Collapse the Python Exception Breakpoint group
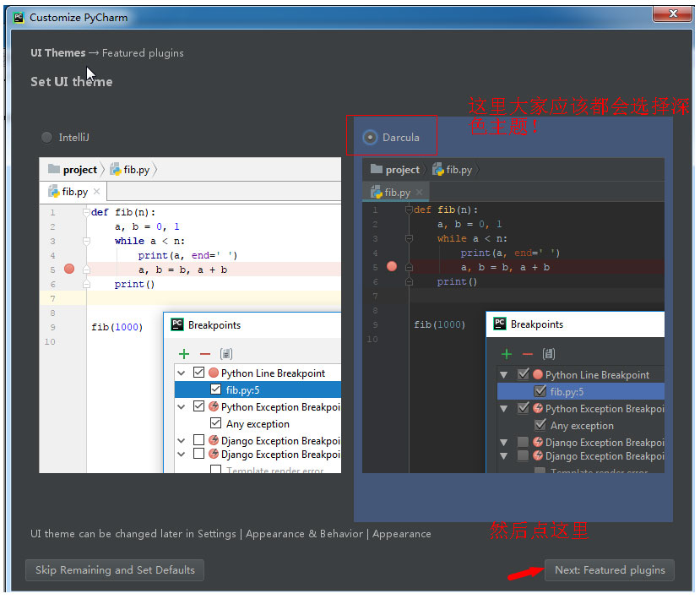The image size is (700, 599). pyautogui.click(x=181, y=406)
